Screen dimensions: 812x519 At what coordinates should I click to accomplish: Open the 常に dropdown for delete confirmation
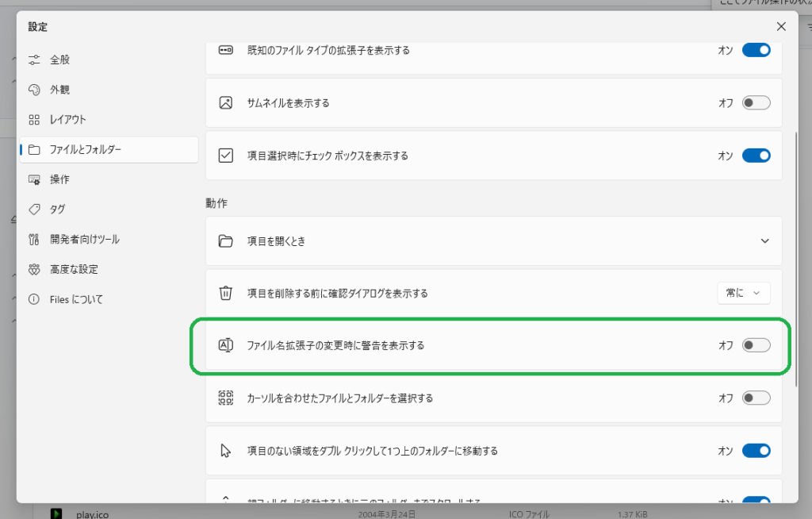pos(744,293)
